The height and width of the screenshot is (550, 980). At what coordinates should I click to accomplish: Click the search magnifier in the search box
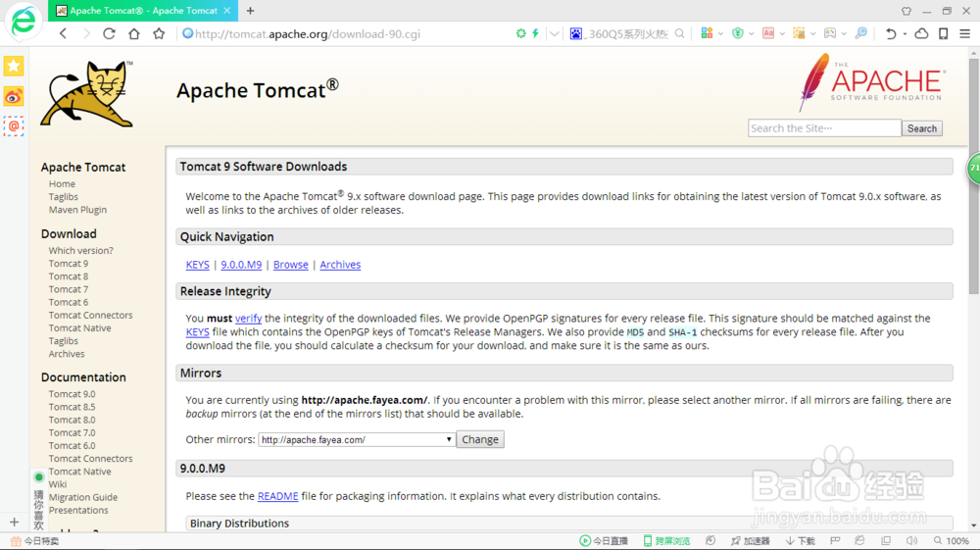(x=679, y=33)
